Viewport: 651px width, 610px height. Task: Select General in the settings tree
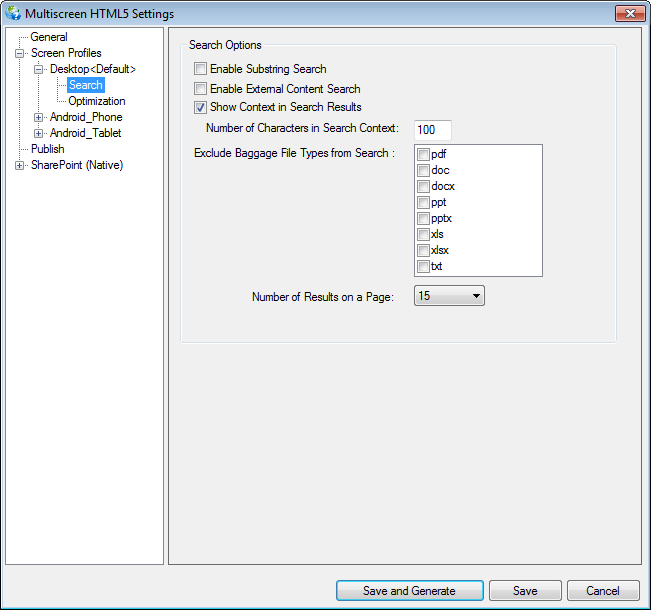coord(49,37)
